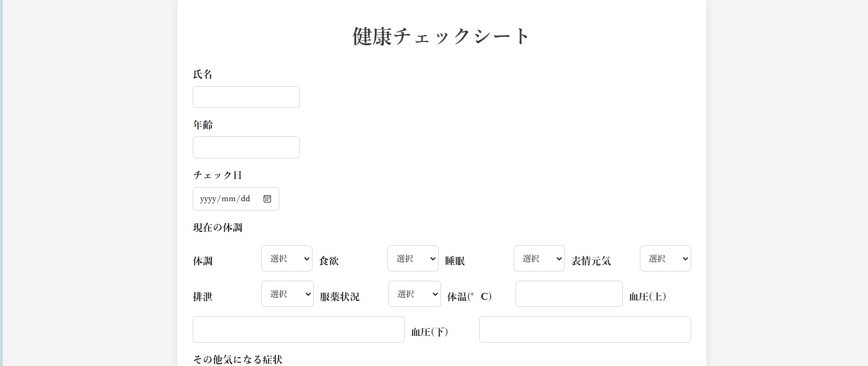Open the calendar picker icon for チェック日
The image size is (868, 366).
click(x=267, y=199)
